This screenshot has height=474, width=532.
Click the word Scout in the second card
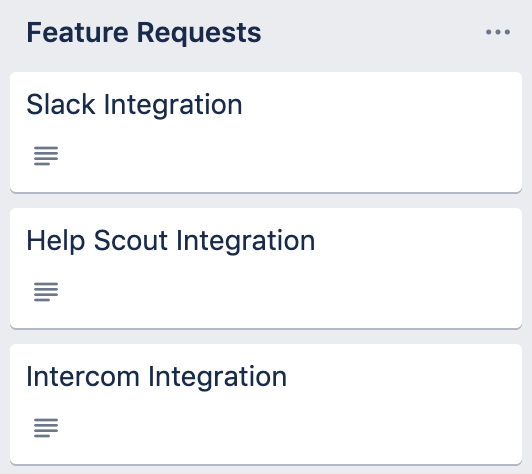click(130, 241)
